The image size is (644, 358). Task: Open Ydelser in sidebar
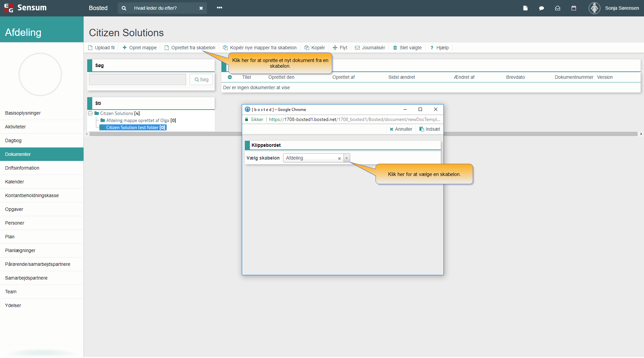point(42,305)
